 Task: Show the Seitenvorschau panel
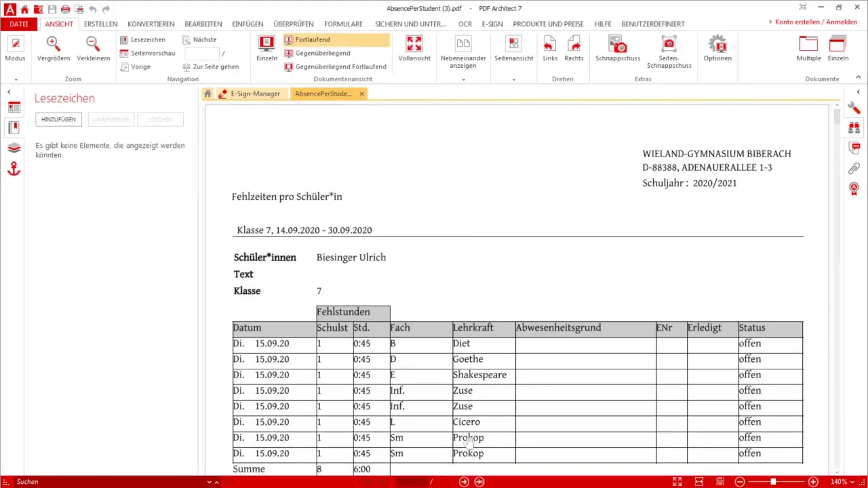tap(148, 54)
